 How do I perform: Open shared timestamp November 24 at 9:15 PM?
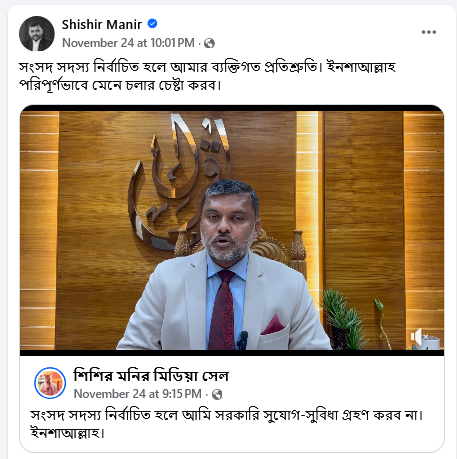(138, 394)
